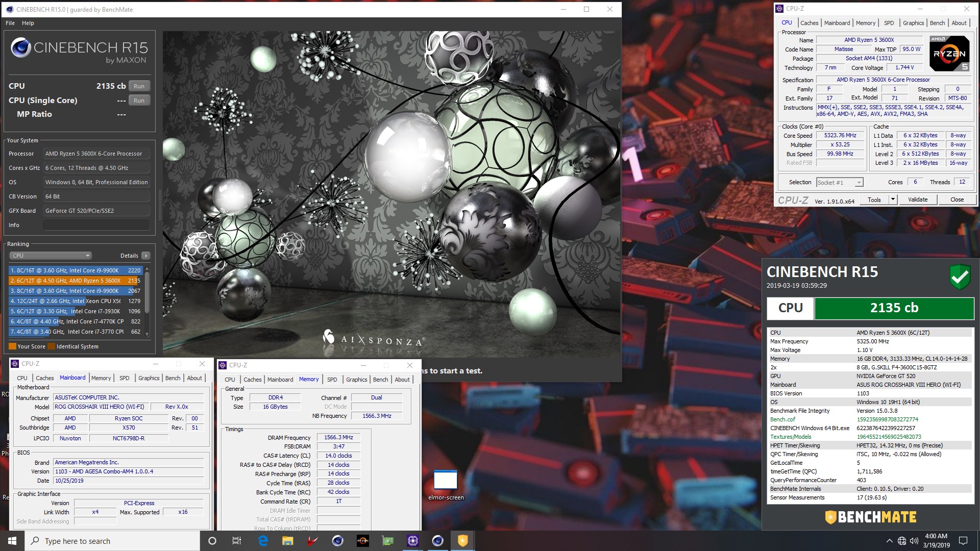
Task: Click Textures/Models link in BenchMate panel
Action: tap(791, 437)
